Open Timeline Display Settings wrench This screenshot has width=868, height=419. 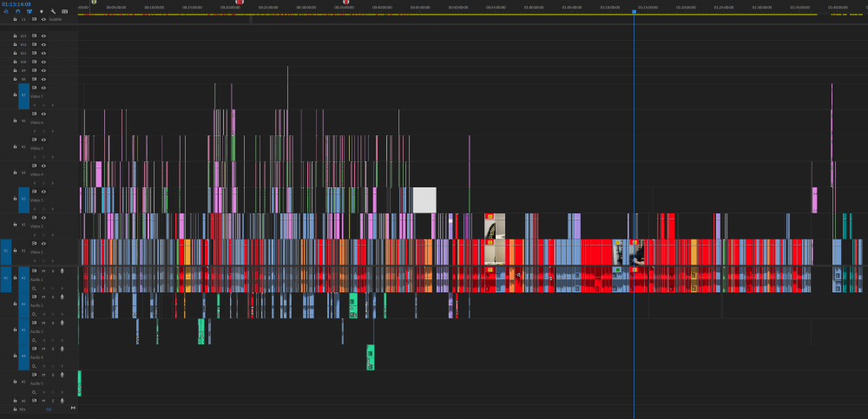53,11
